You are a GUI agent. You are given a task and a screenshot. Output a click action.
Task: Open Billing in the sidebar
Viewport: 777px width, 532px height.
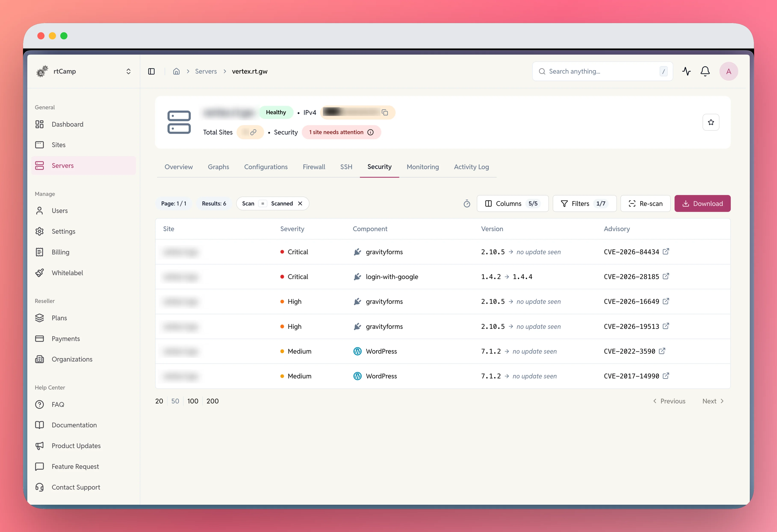[84, 252]
